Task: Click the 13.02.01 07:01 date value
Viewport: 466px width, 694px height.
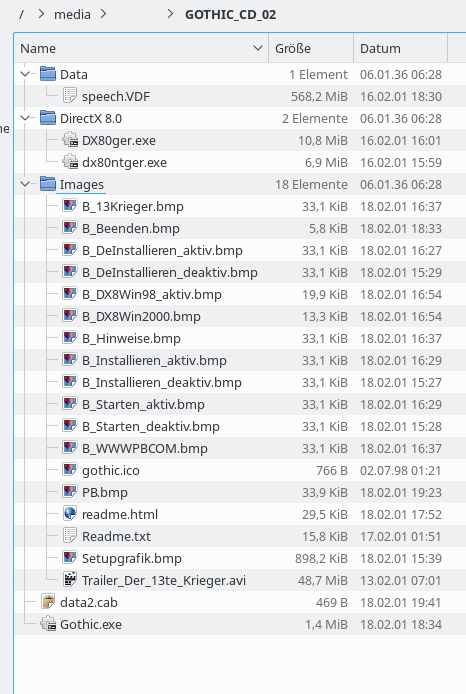Action: (x=401, y=580)
